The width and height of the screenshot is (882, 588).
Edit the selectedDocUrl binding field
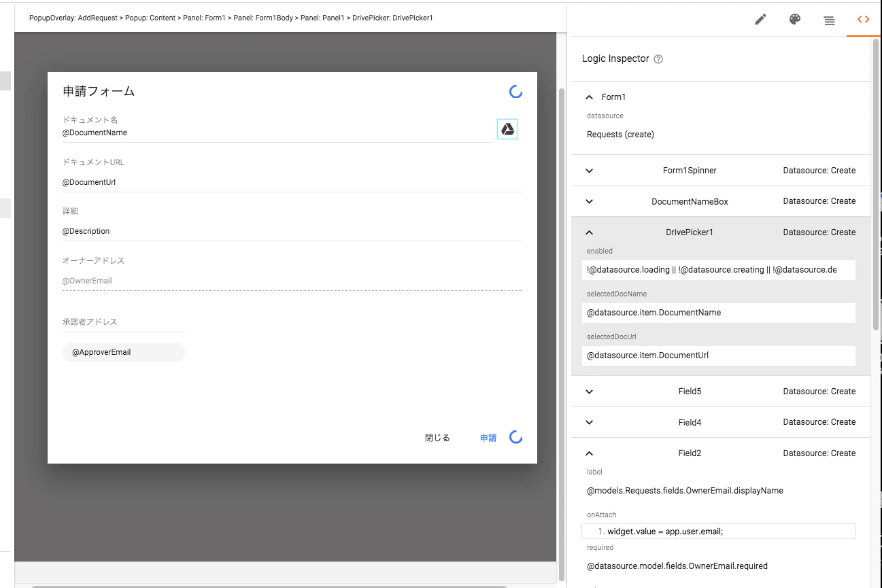point(719,356)
